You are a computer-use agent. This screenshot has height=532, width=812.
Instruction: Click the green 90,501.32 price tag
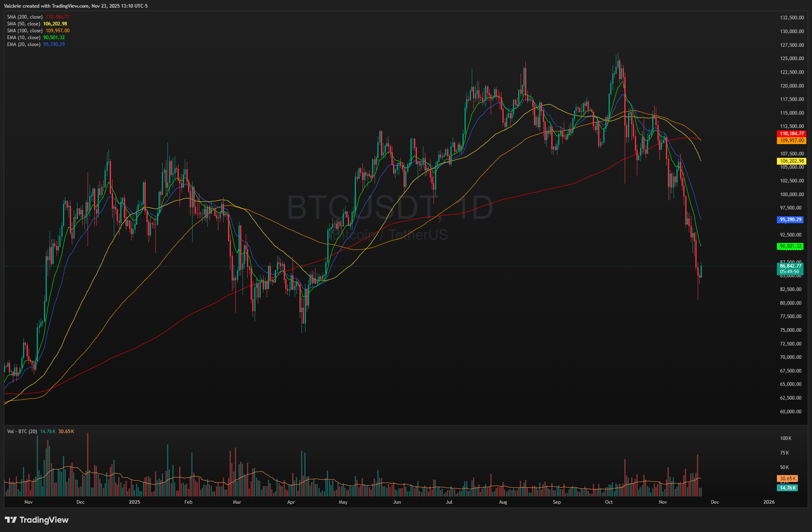790,246
